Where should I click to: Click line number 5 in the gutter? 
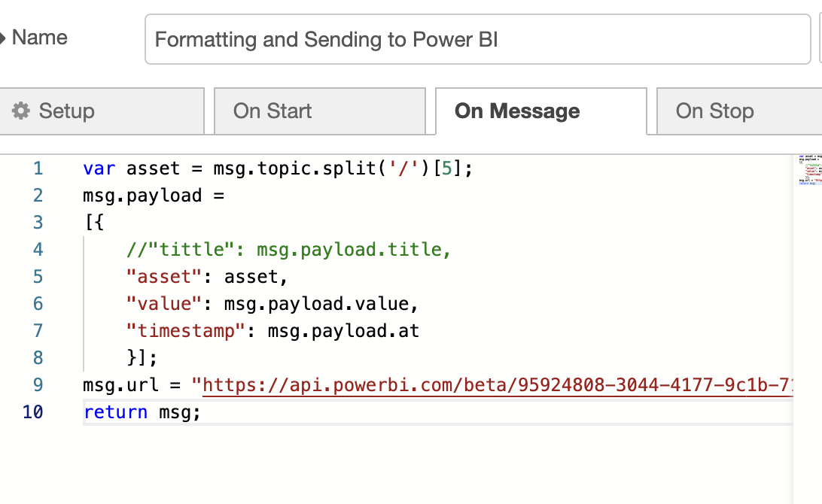[38, 277]
